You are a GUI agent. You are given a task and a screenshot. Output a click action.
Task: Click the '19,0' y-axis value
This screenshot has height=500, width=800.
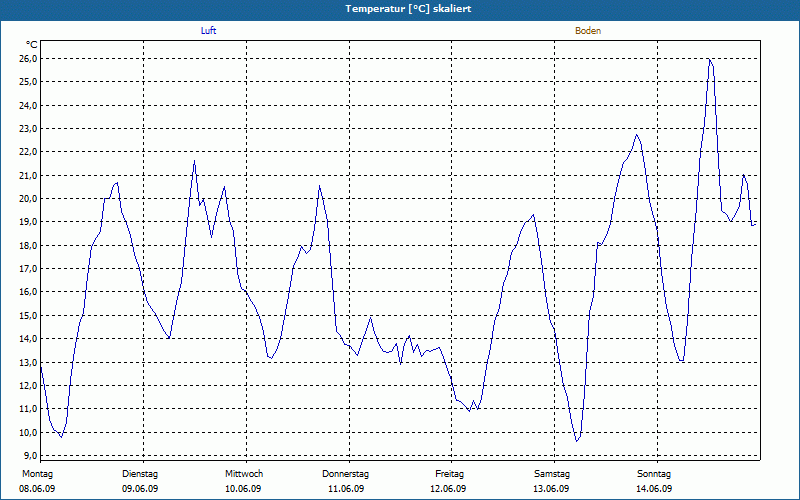(28, 222)
